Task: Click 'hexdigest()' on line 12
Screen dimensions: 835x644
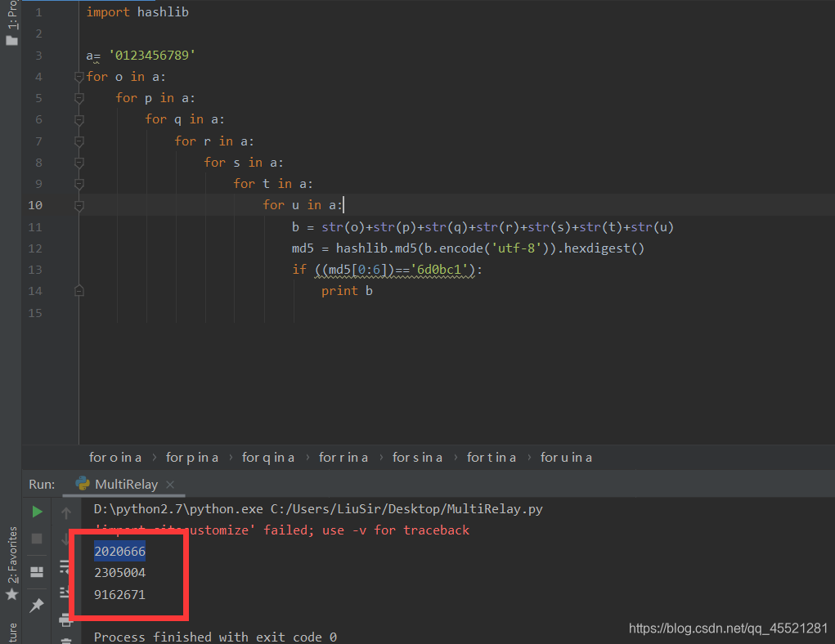Action: (604, 248)
